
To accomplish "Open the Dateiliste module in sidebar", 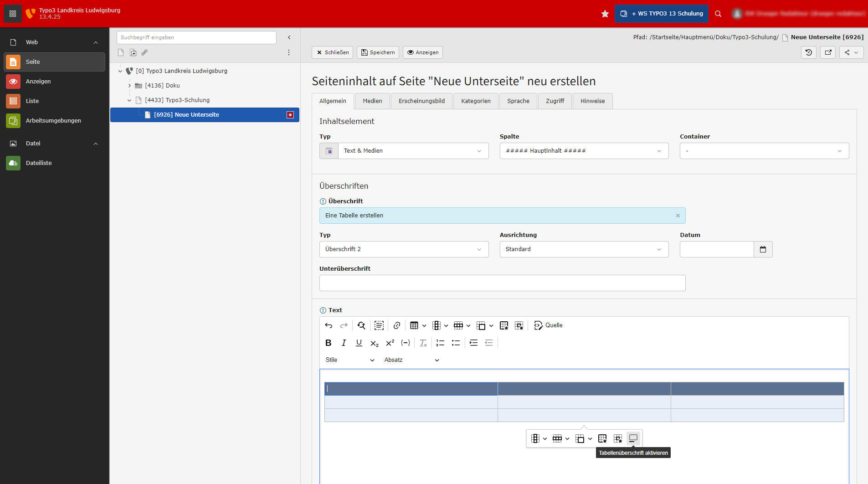I will coord(39,163).
